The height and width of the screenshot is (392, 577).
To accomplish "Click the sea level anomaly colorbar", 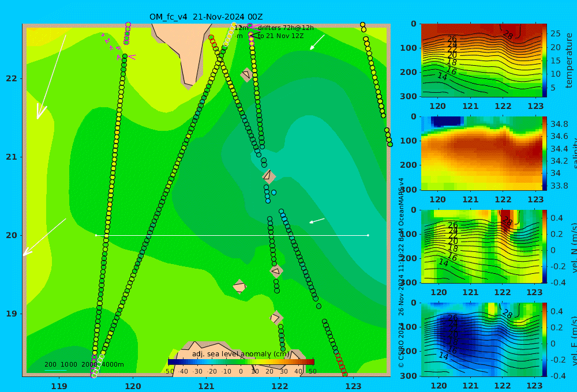I will (241, 361).
